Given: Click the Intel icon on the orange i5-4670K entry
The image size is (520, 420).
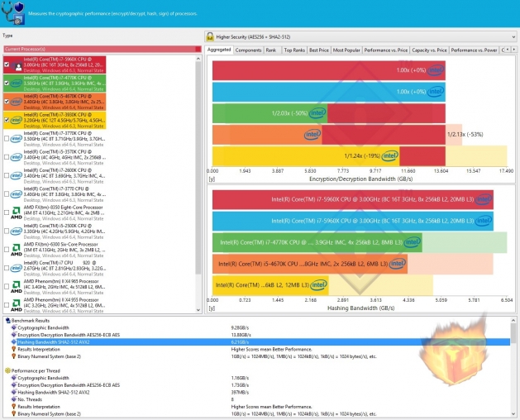Looking at the screenshot, I should click(17, 102).
